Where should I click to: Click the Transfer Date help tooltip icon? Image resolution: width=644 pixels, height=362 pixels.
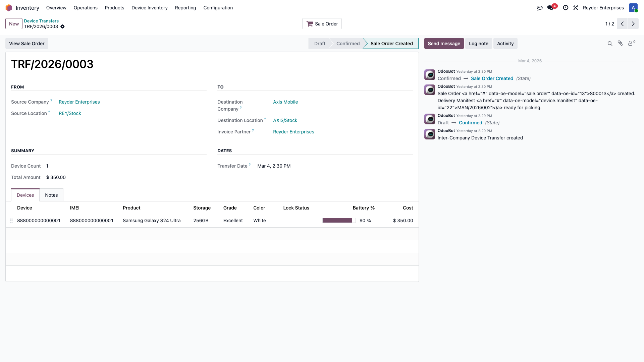[x=250, y=165]
